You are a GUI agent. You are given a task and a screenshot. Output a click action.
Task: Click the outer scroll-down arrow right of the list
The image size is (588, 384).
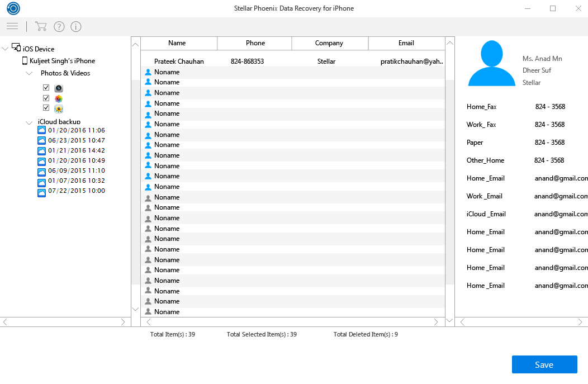449,321
